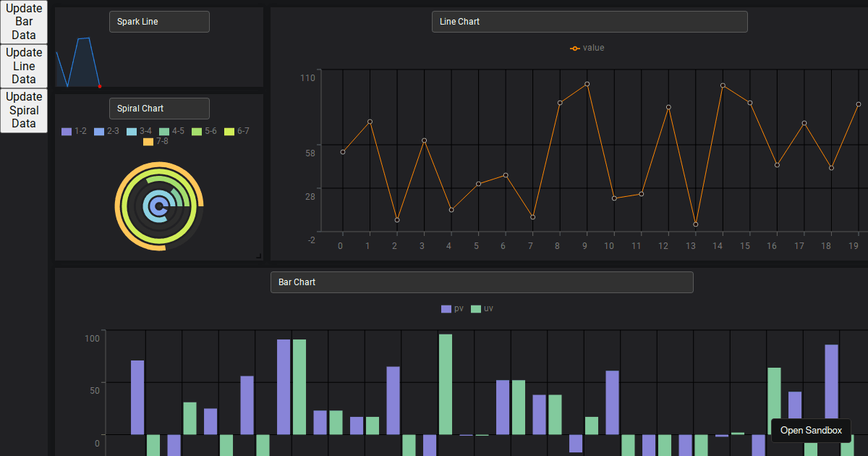
Task: Click the line chart data point at x 13
Action: (x=696, y=224)
